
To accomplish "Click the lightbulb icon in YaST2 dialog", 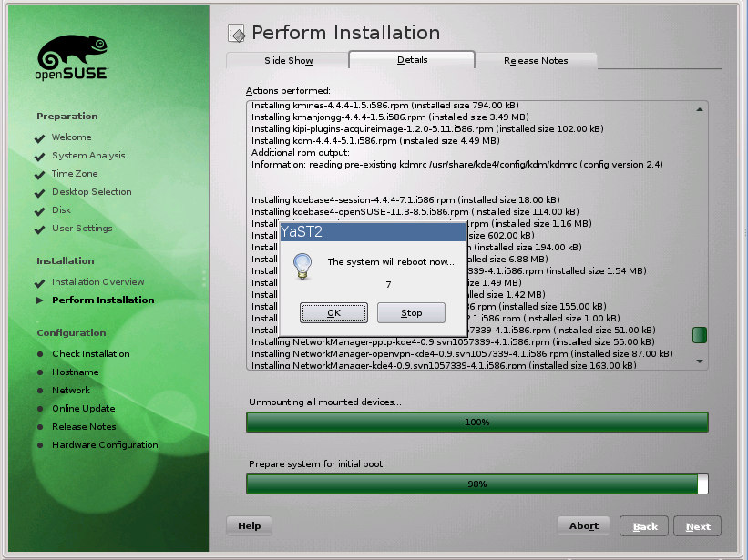I will point(302,266).
